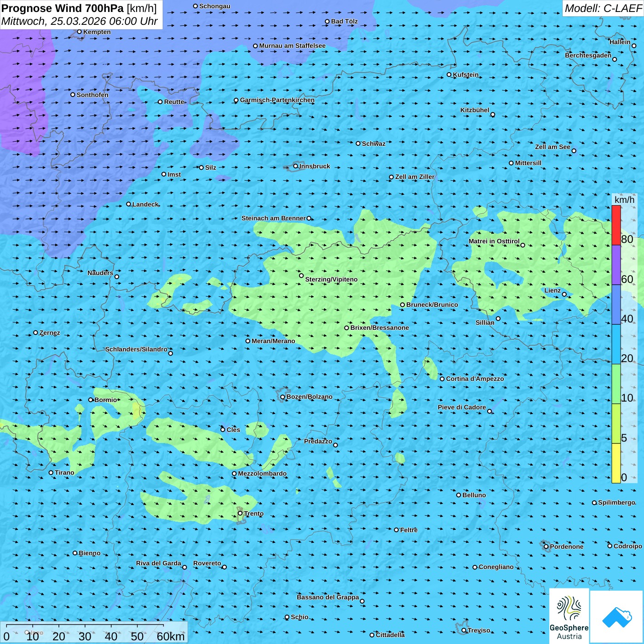Image resolution: width=644 pixels, height=644 pixels.
Task: Click the date 'Mittwoch, 25.03.2026 06:00 Uhr'
Action: [x=80, y=21]
